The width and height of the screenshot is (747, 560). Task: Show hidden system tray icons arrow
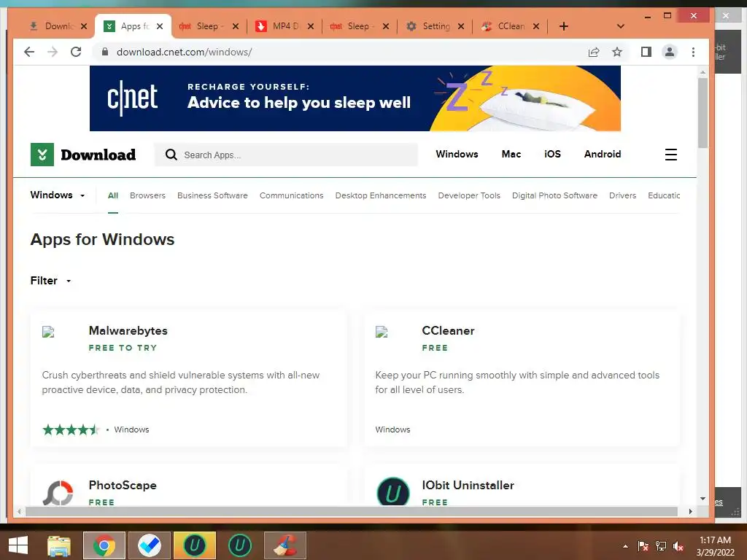(625, 546)
